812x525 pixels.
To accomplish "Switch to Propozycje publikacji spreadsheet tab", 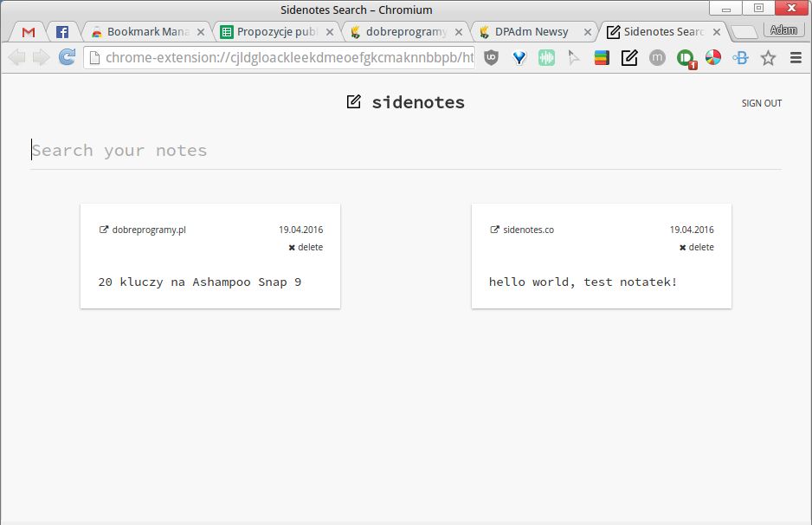I will coord(276,31).
